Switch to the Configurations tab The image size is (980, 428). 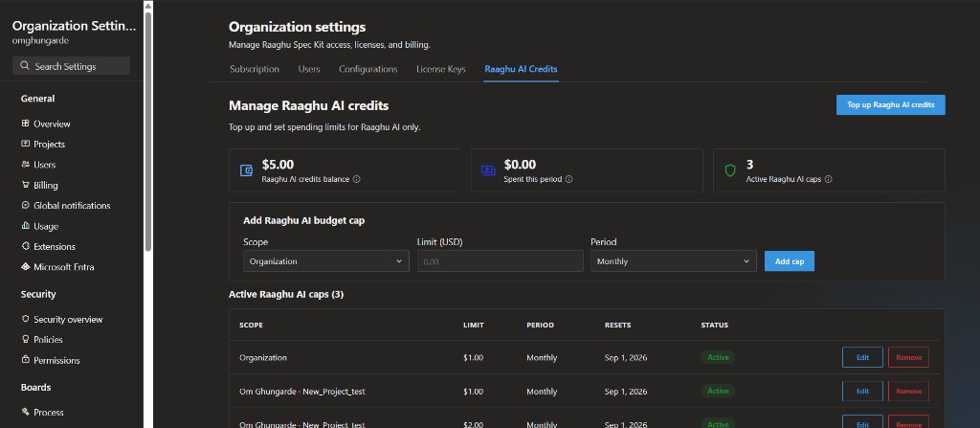pos(368,69)
